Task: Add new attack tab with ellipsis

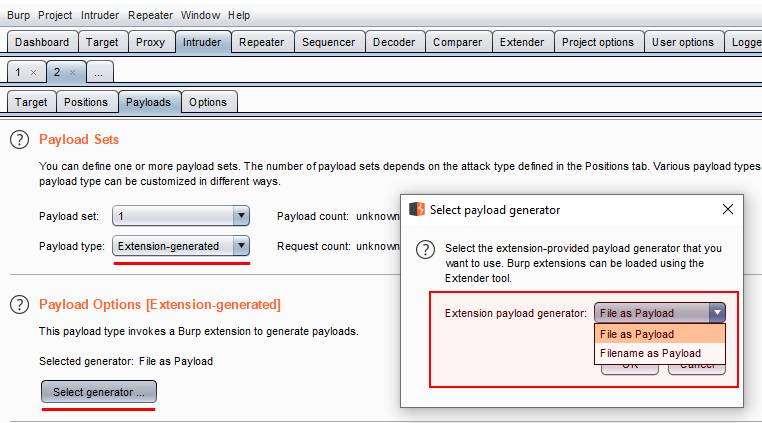Action: [x=99, y=72]
